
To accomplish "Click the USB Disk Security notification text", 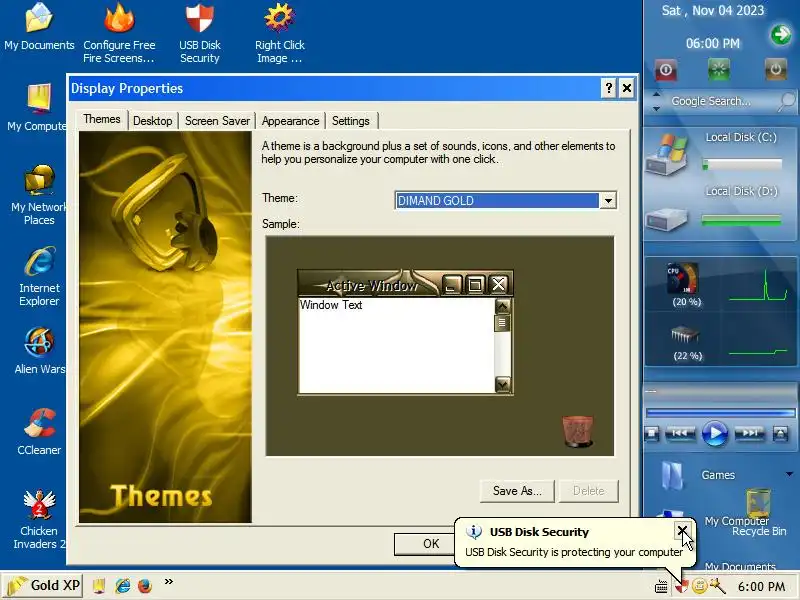I will coord(573,552).
